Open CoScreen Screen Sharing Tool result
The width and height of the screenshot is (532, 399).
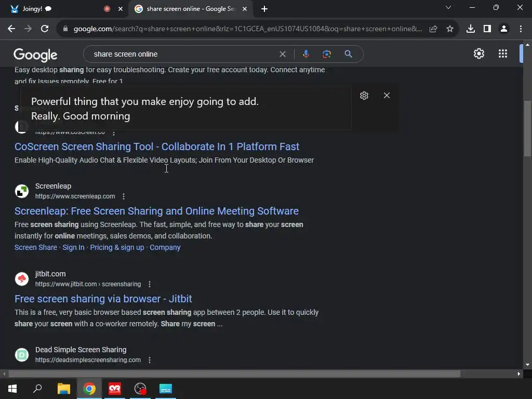click(x=157, y=147)
